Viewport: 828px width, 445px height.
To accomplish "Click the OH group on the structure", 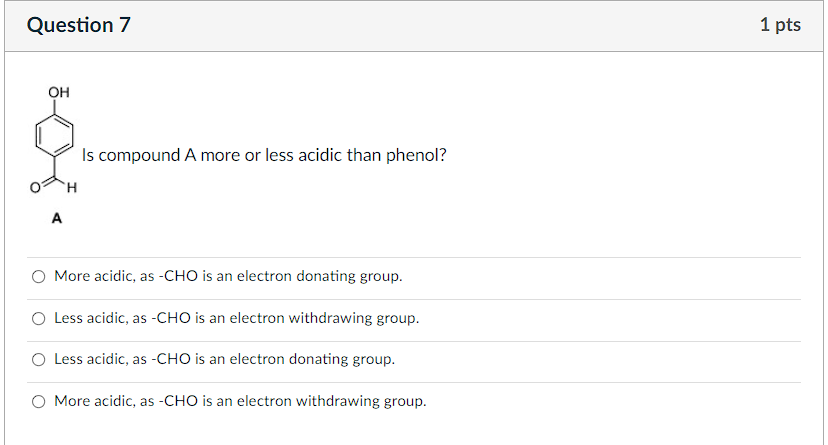I will click(x=59, y=92).
